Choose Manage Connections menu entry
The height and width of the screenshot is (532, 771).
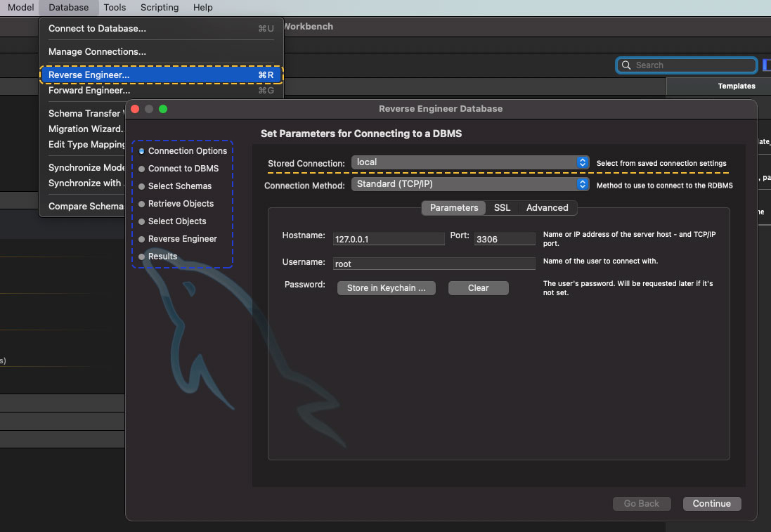click(161, 51)
